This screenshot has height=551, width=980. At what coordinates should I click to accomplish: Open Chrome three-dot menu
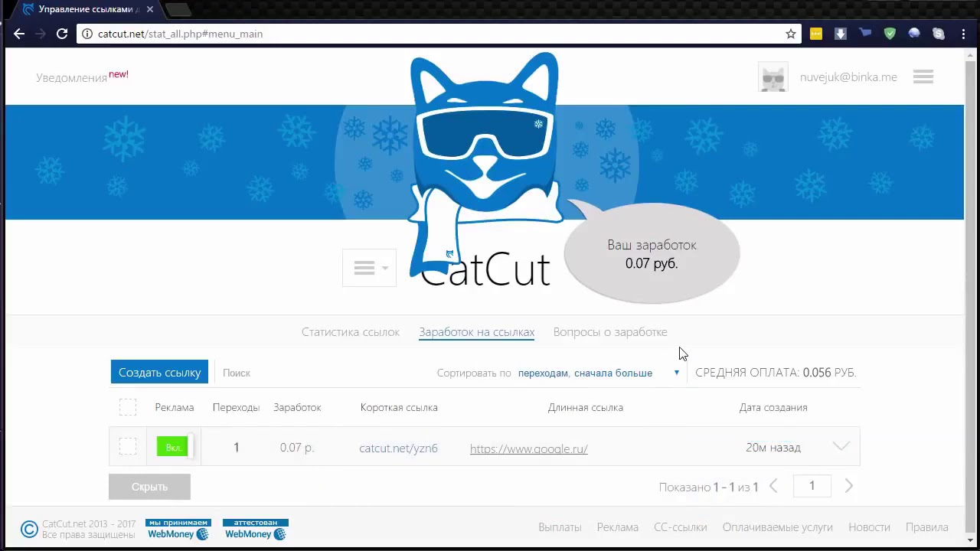click(963, 34)
